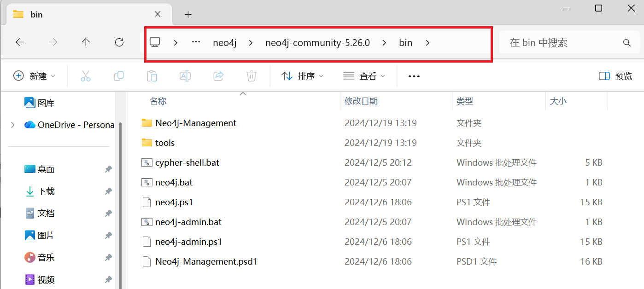The height and width of the screenshot is (289, 644).
Task: Select the 16 KB size cell
Action: (591, 261)
